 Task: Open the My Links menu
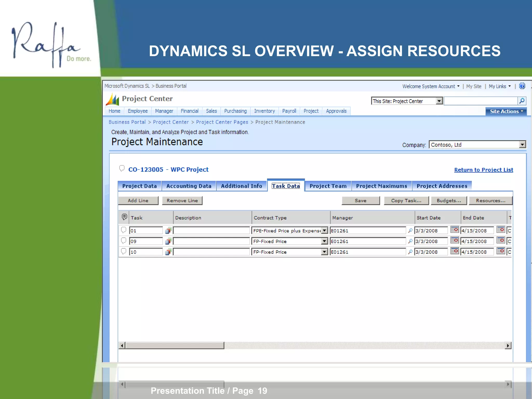500,86
